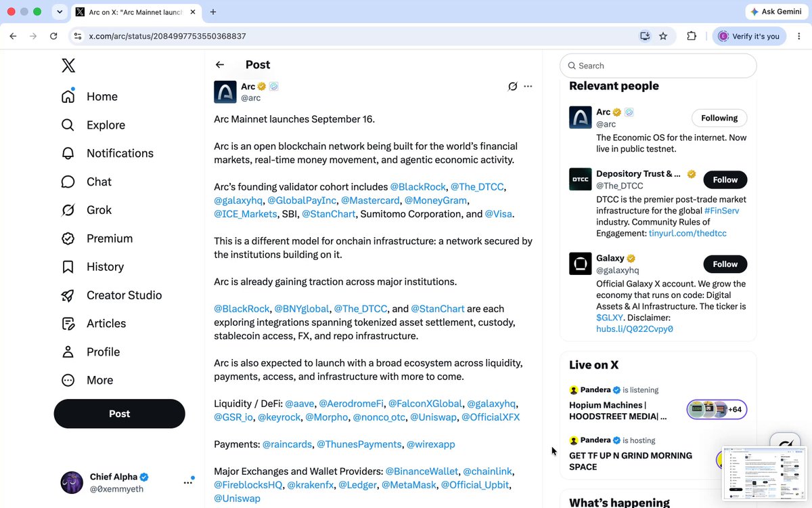
Task: Click the address bar URL
Action: pyautogui.click(x=167, y=36)
